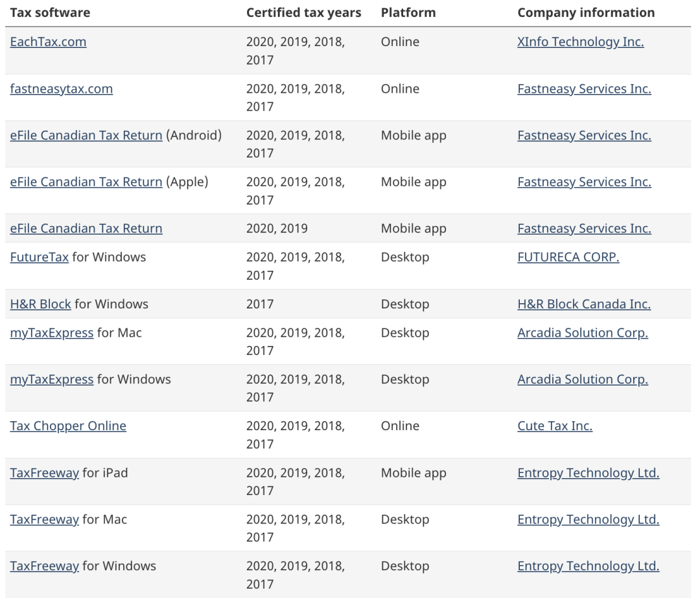
Task: Open eFile Canadian Tax Return for Apple
Action: tap(86, 182)
